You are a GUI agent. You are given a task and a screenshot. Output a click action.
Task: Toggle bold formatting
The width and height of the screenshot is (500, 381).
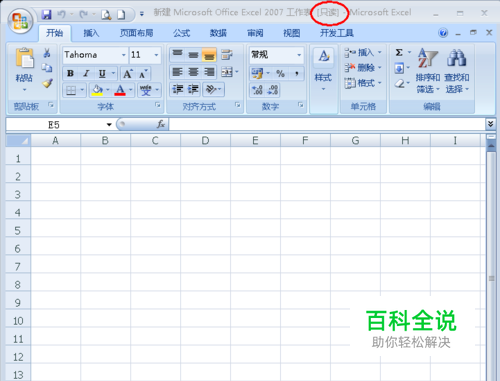point(70,73)
